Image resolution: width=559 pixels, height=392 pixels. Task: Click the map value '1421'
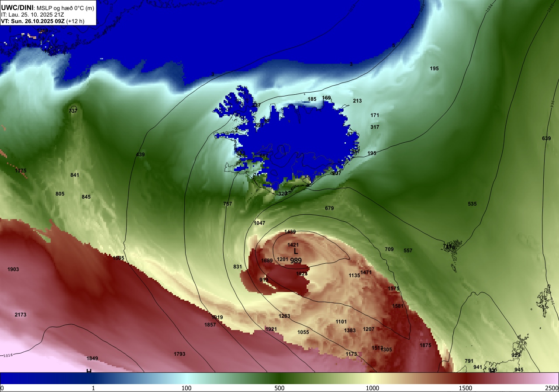point(293,245)
